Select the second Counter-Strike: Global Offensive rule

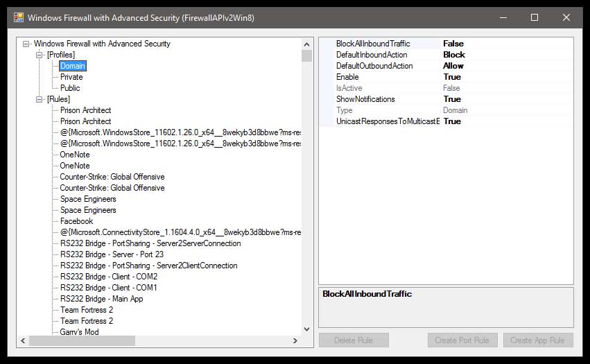112,188
